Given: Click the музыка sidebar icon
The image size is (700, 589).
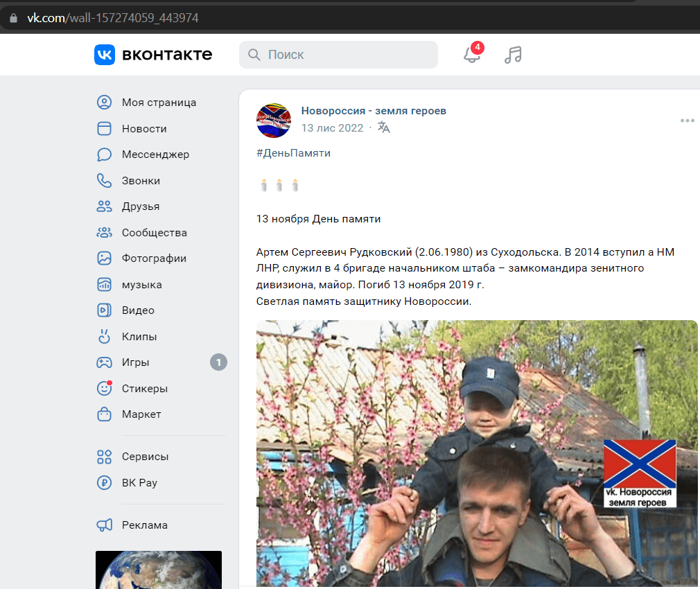Looking at the screenshot, I should point(105,284).
